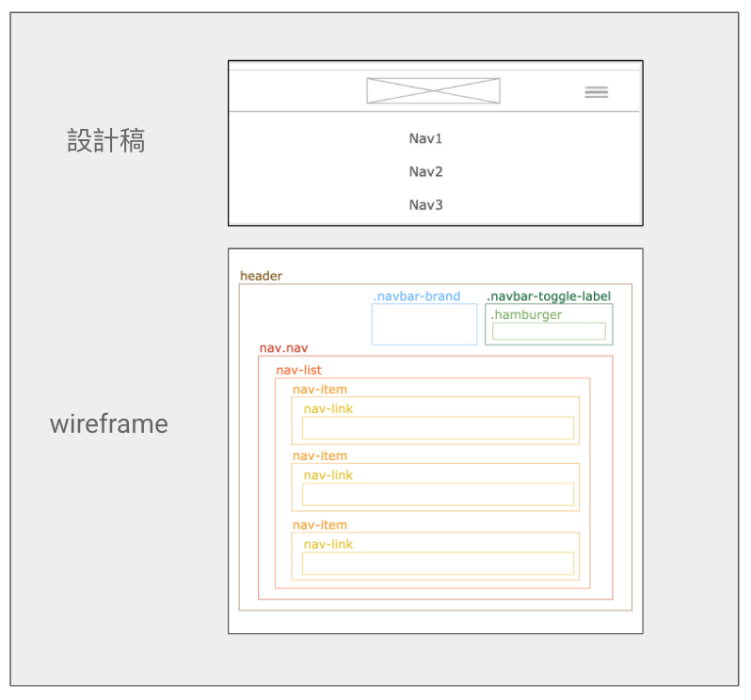
Task: Open the Nav3 link
Action: click(x=425, y=204)
